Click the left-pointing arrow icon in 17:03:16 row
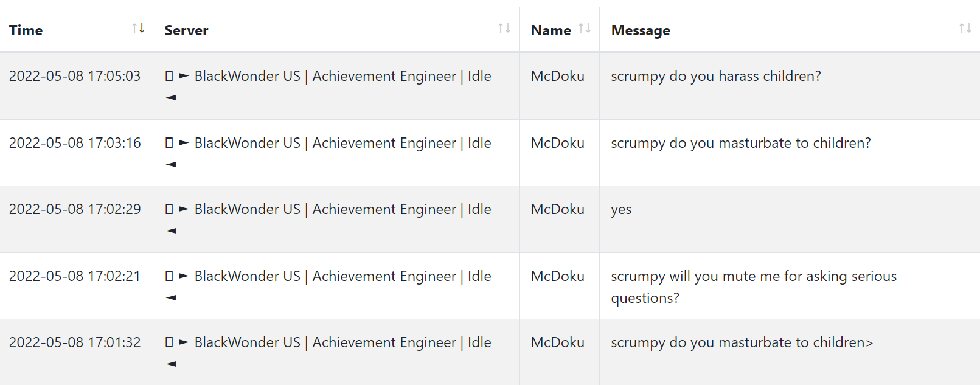Screen dimensions: 980x385 171,164
